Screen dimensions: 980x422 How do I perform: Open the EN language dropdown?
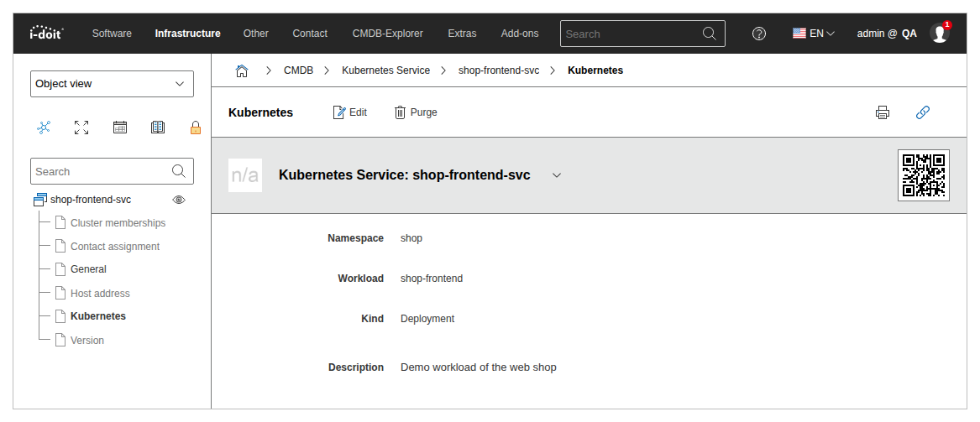point(814,34)
